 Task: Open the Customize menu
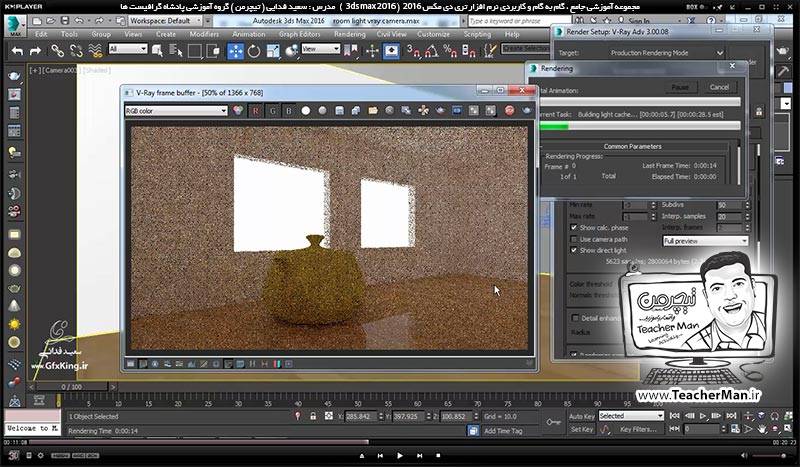433,34
